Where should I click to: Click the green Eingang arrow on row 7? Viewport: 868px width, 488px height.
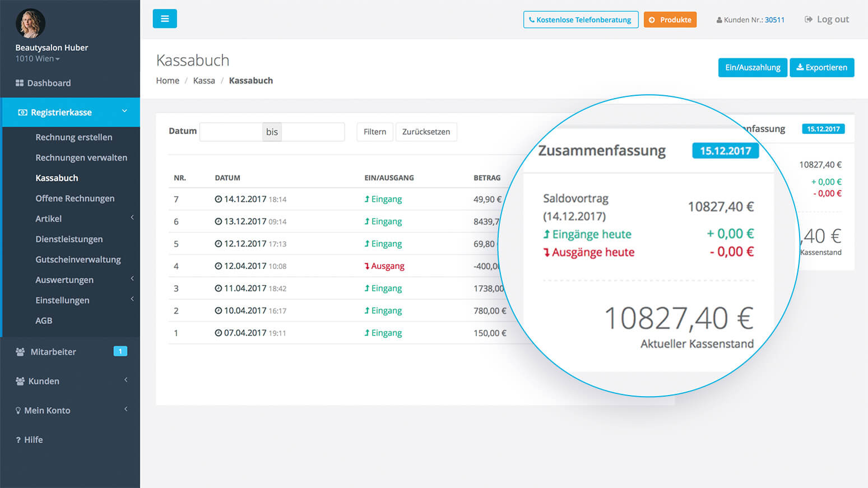pos(367,199)
